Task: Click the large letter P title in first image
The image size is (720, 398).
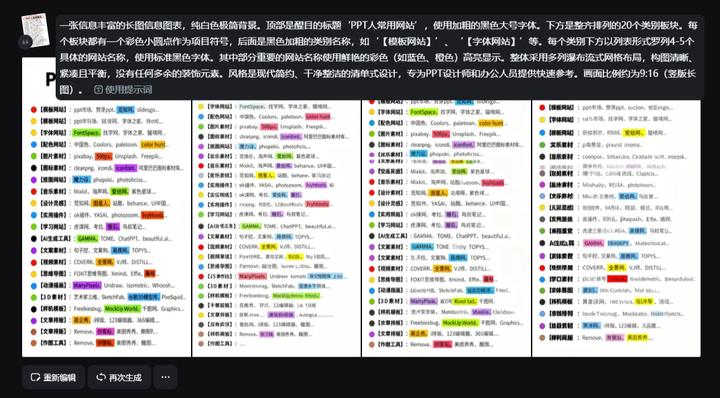Action: (x=51, y=80)
